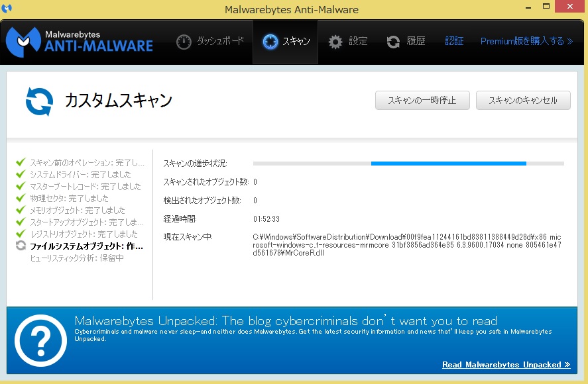The width and height of the screenshot is (588, 384).
Task: Click the scan crosshair icon
Action: [270, 42]
